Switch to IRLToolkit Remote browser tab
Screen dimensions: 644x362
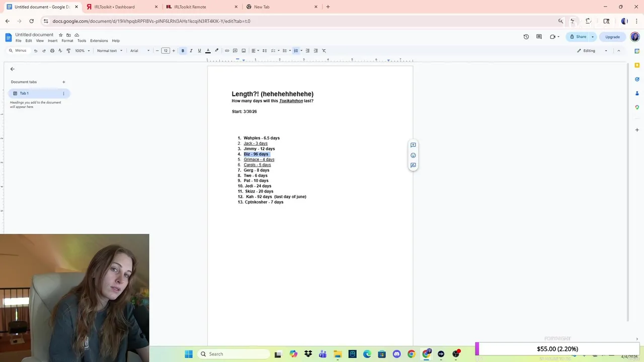tap(202, 7)
